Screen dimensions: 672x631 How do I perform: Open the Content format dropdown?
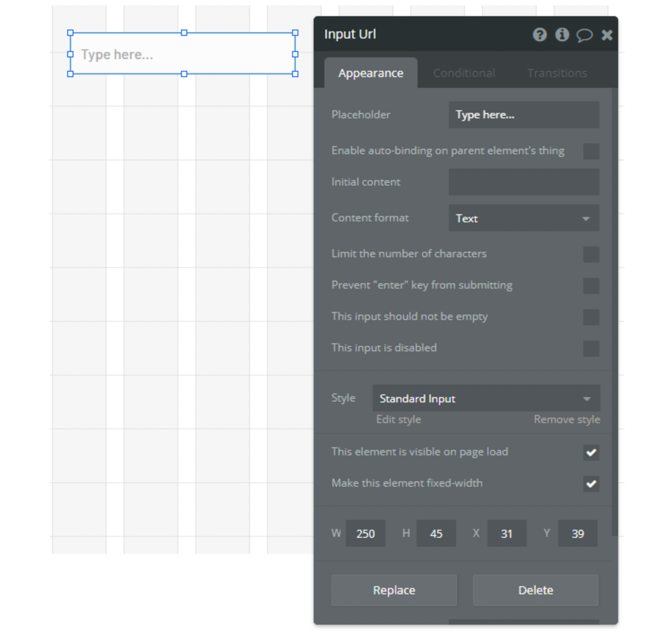(x=524, y=218)
